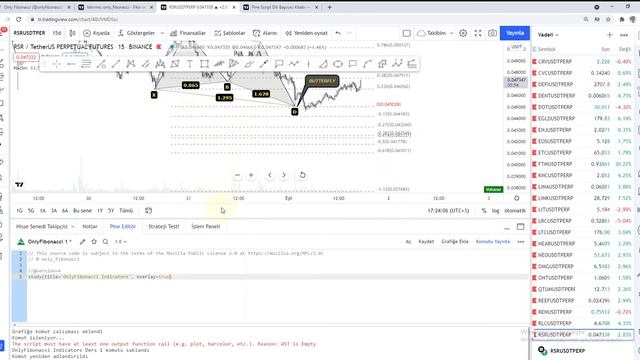
Task: Open the candlestick chart type selector
Action: (72, 33)
